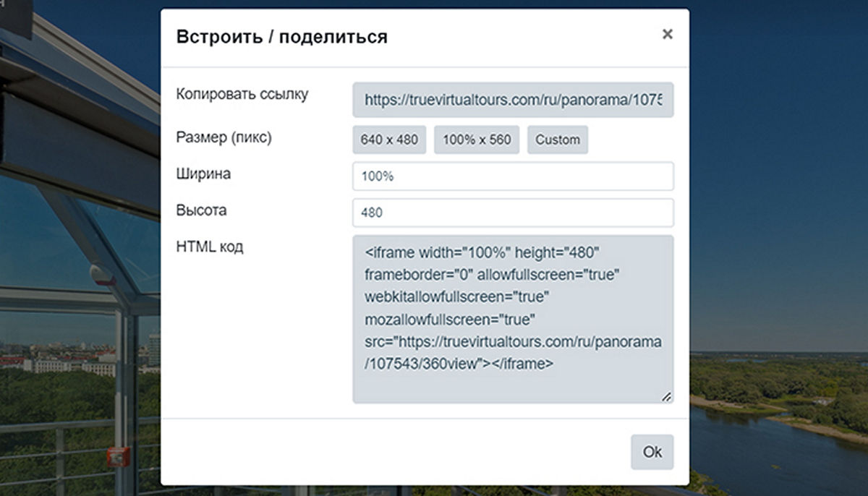868x496 pixels.
Task: Close the Встроить / поделиться dialog
Action: click(x=667, y=34)
